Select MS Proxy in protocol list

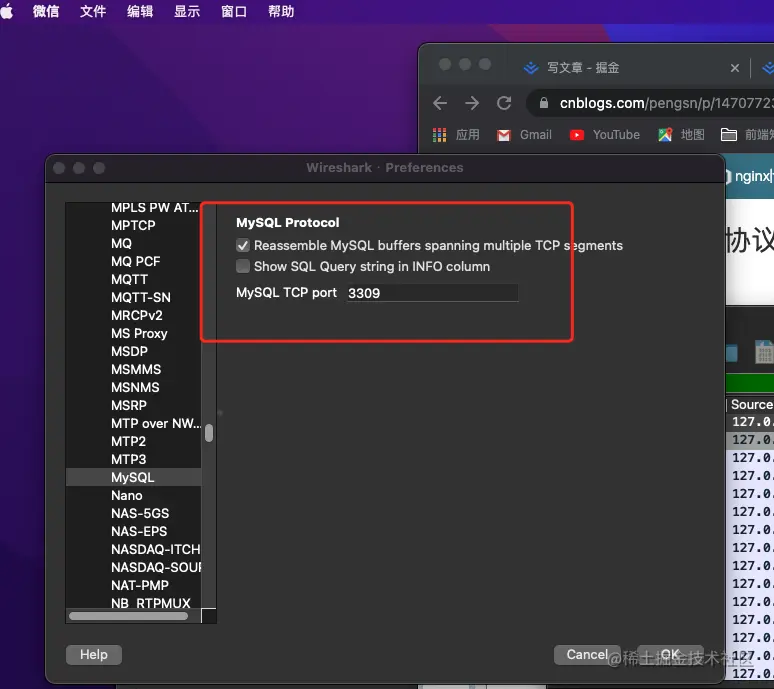[133, 333]
